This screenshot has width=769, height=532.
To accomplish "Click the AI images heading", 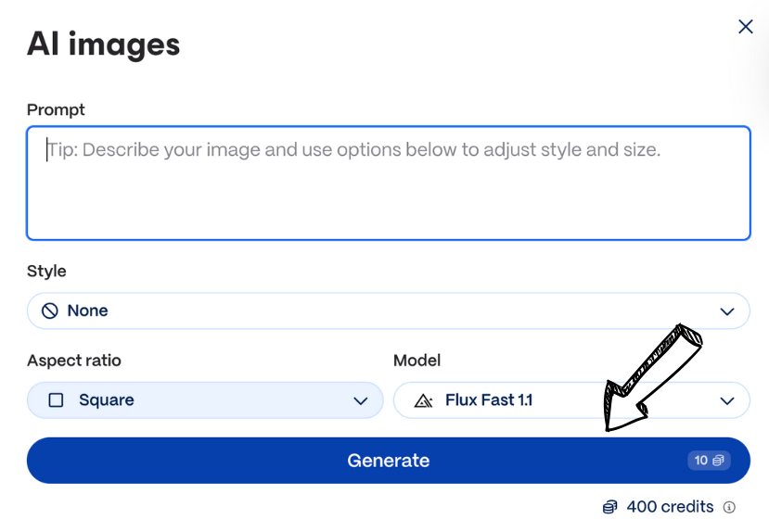I will 103,44.
